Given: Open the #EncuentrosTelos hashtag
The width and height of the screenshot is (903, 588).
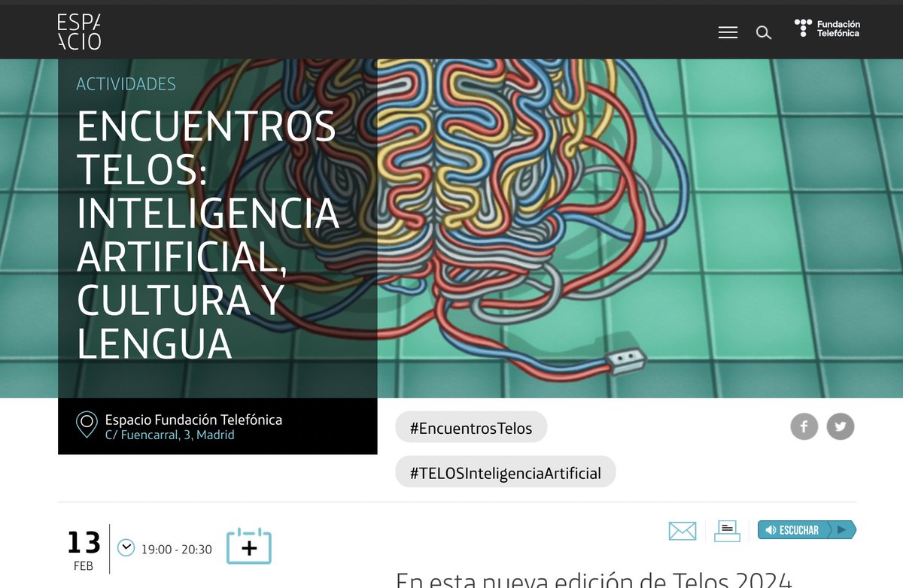Looking at the screenshot, I should coord(471,428).
